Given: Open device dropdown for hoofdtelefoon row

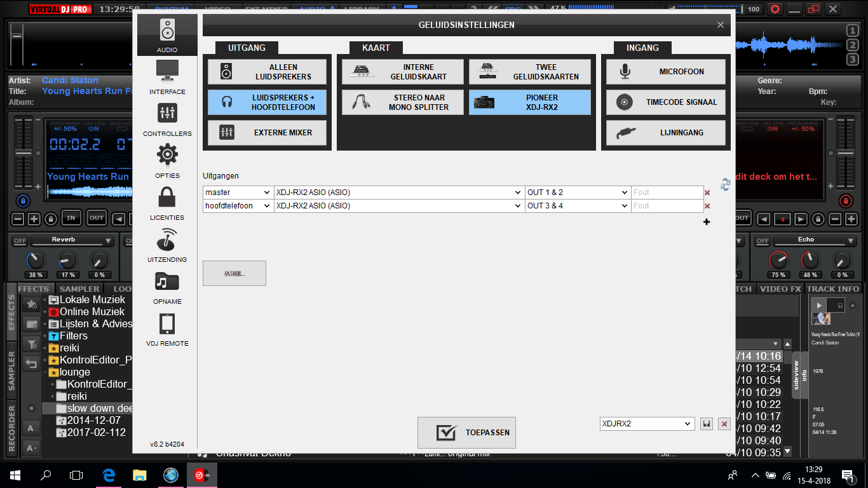Looking at the screenshot, I should point(400,206).
